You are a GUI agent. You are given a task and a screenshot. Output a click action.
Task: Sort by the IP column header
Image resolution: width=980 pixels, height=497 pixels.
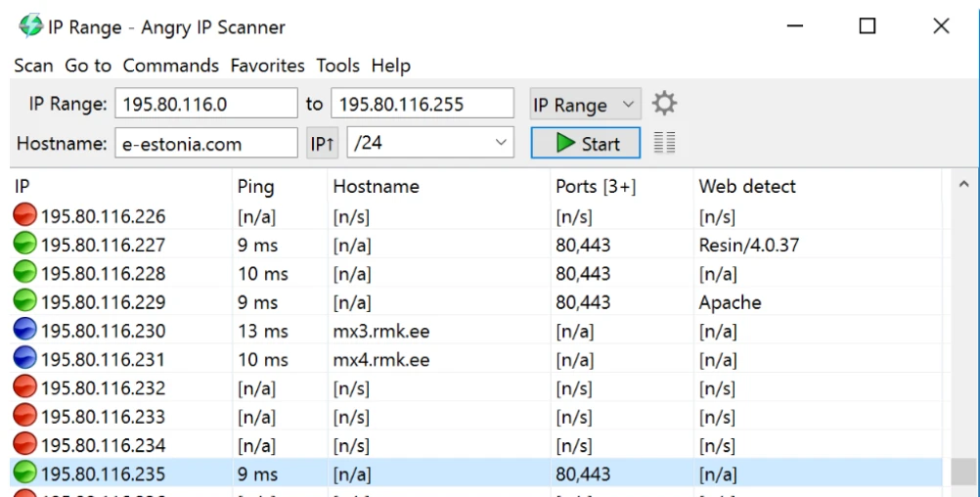pyautogui.click(x=121, y=186)
